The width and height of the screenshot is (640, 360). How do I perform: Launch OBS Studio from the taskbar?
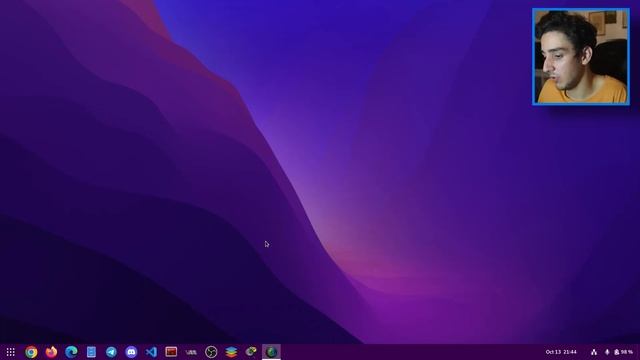211,352
